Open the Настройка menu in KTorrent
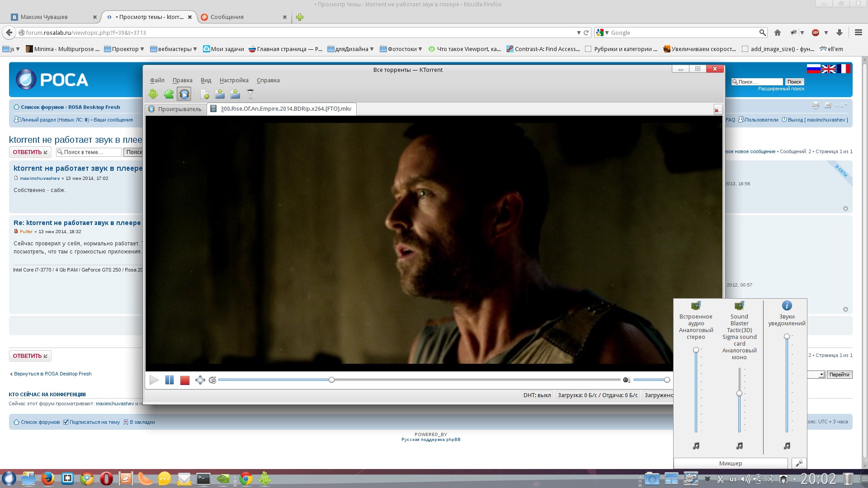The width and height of the screenshot is (868, 488). (x=234, y=80)
